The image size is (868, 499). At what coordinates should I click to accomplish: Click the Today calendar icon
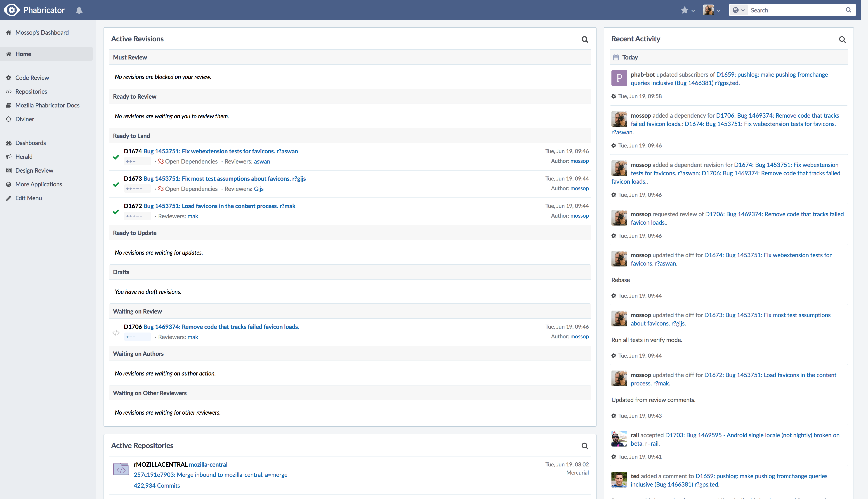click(x=616, y=57)
